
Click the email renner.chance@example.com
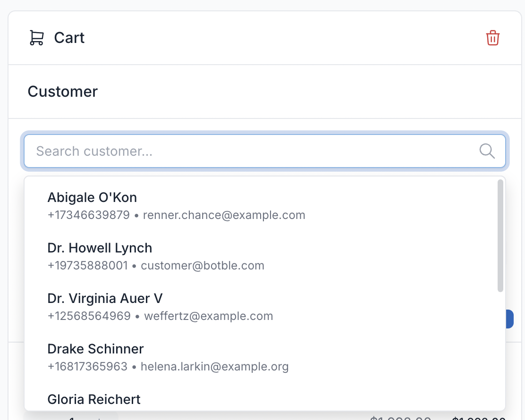click(223, 215)
